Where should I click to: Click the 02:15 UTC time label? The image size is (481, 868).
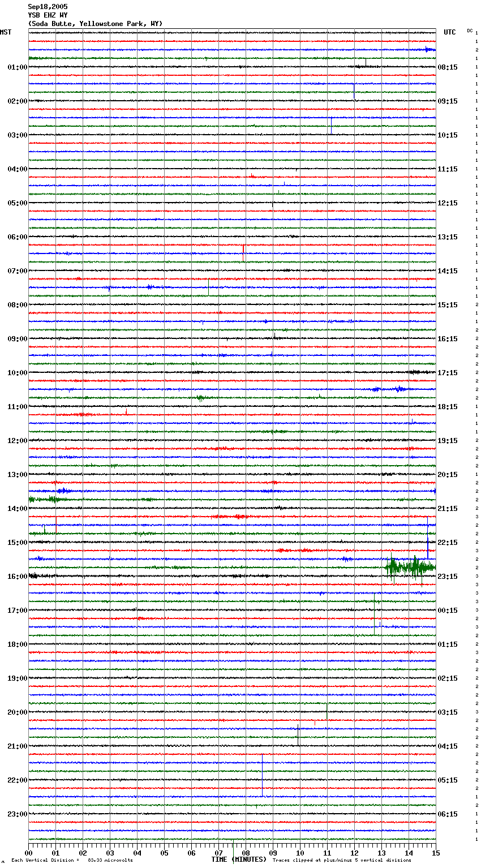click(448, 678)
